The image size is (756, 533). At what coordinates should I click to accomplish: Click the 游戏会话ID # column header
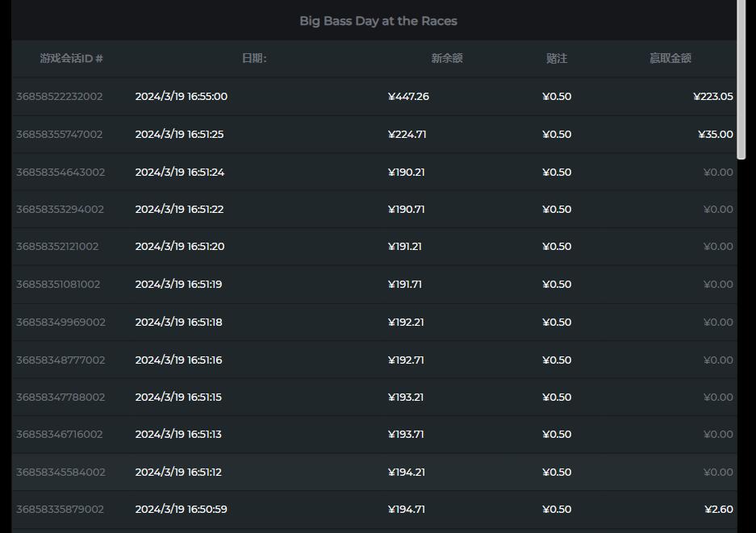pos(71,58)
